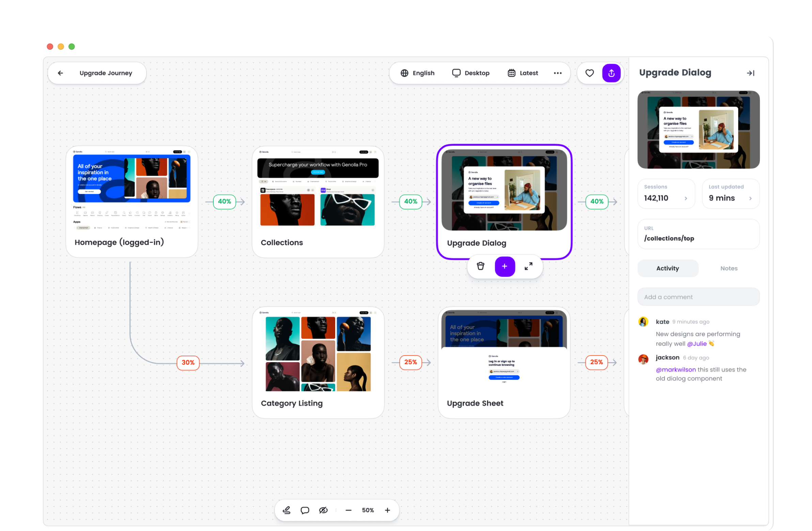812x531 pixels.
Task: Delete the selected Upgrade Dialog card
Action: [480, 267]
